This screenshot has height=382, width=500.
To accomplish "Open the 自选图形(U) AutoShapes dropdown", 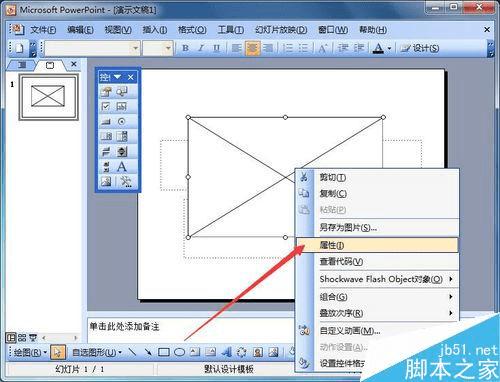I will [97, 352].
